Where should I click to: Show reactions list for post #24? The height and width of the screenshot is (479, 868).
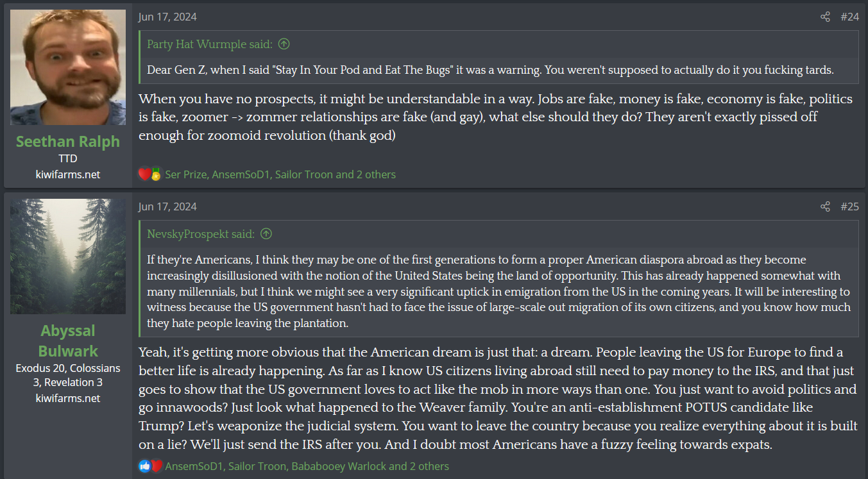tap(280, 174)
